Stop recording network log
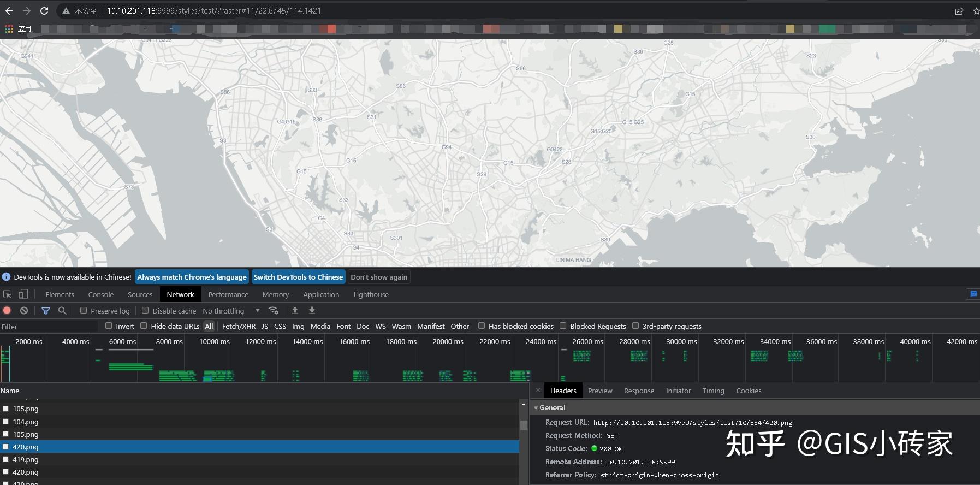The width and height of the screenshot is (980, 485). pos(7,311)
